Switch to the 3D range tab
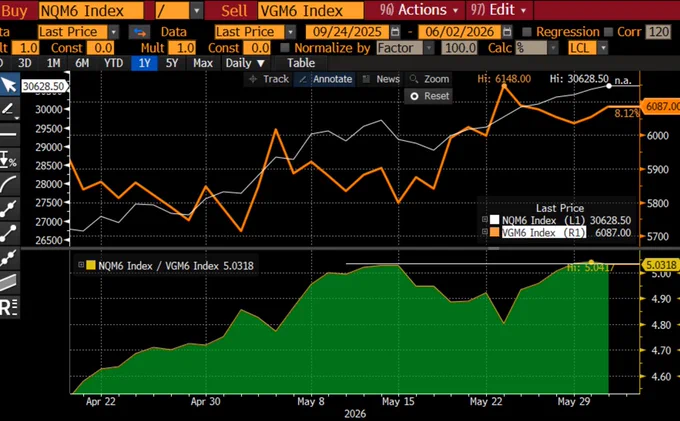 click(x=25, y=63)
